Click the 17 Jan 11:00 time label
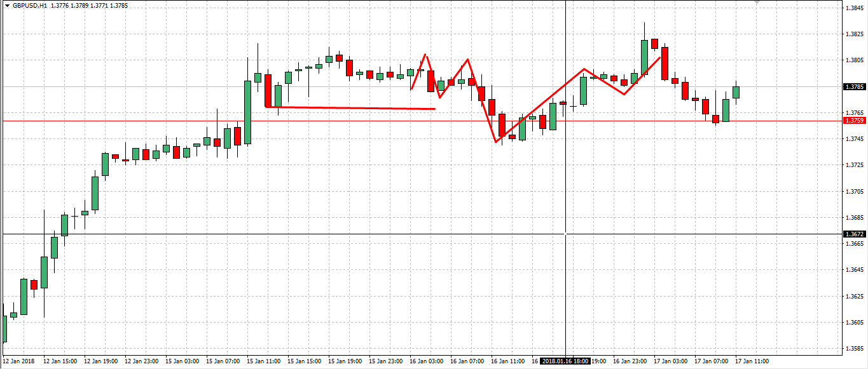Viewport: 868px width, 369px height. coord(752,361)
